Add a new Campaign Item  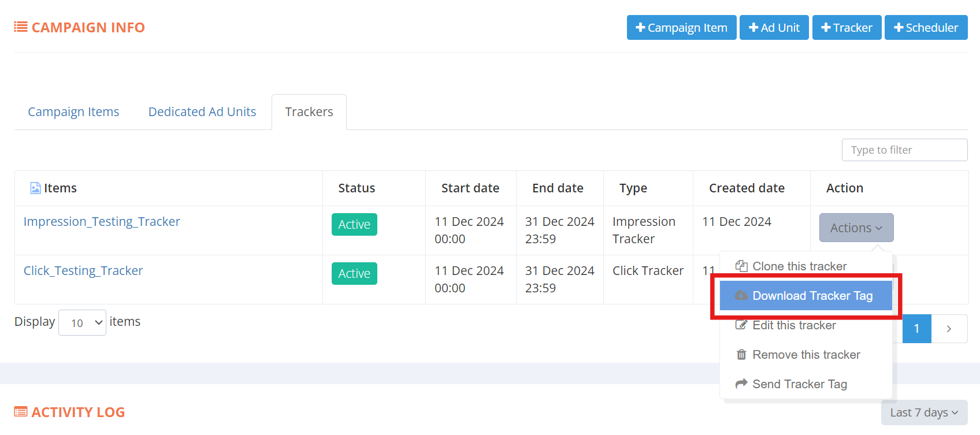681,28
